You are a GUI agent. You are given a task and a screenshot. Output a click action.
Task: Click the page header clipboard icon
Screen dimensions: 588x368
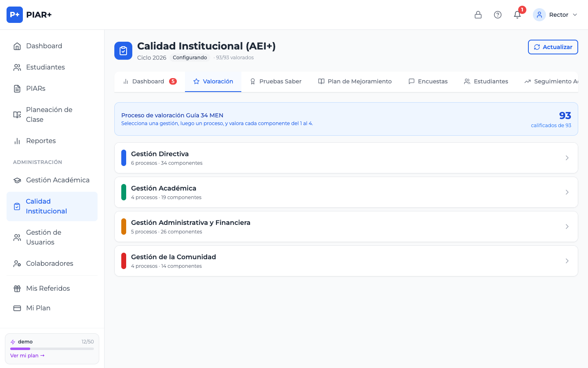(123, 51)
